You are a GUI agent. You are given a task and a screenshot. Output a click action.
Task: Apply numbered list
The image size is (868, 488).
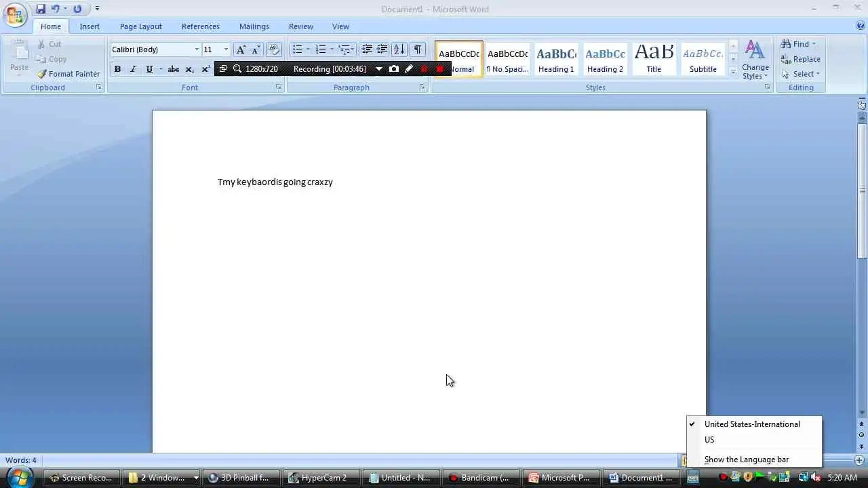[321, 49]
